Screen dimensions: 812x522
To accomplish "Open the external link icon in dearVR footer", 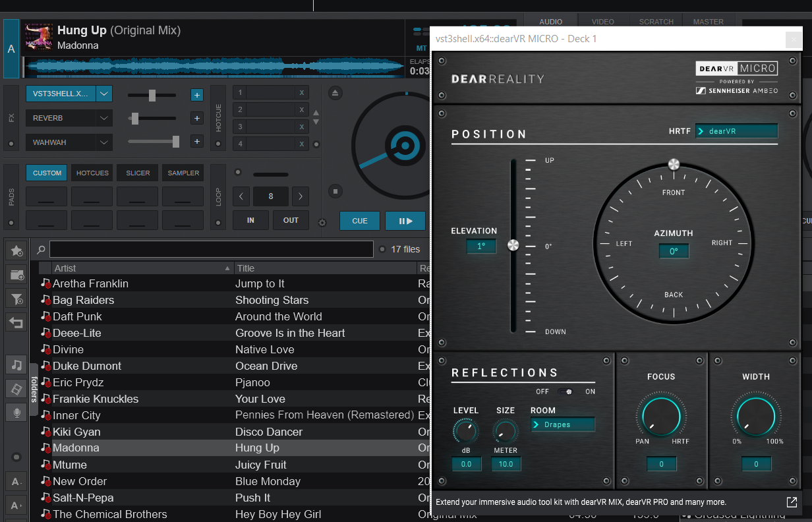I will tap(792, 502).
